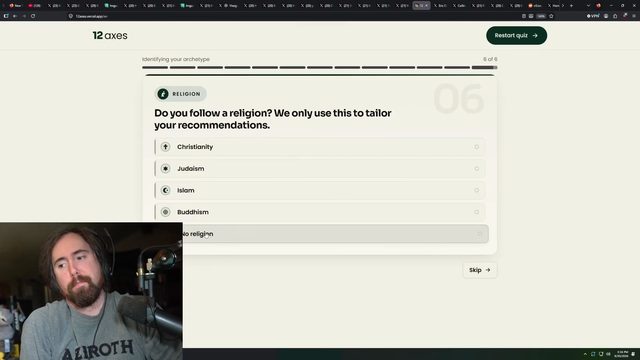This screenshot has height=360, width=640.
Task: Click the Religion category badge icon
Action: pyautogui.click(x=163, y=94)
